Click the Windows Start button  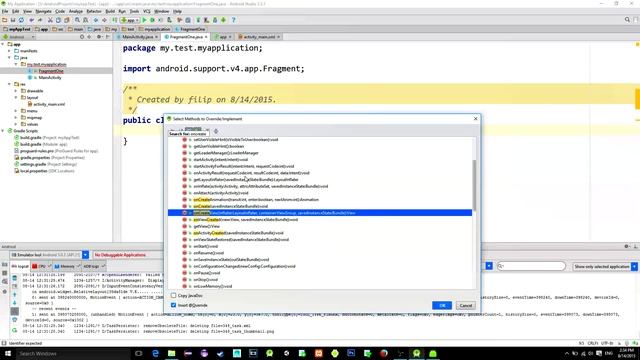pos(7,353)
